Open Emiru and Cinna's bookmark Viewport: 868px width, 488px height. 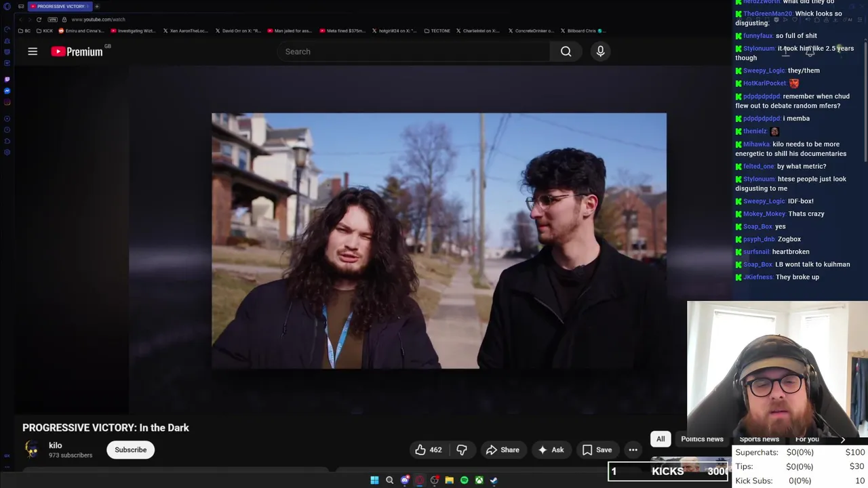coord(81,30)
